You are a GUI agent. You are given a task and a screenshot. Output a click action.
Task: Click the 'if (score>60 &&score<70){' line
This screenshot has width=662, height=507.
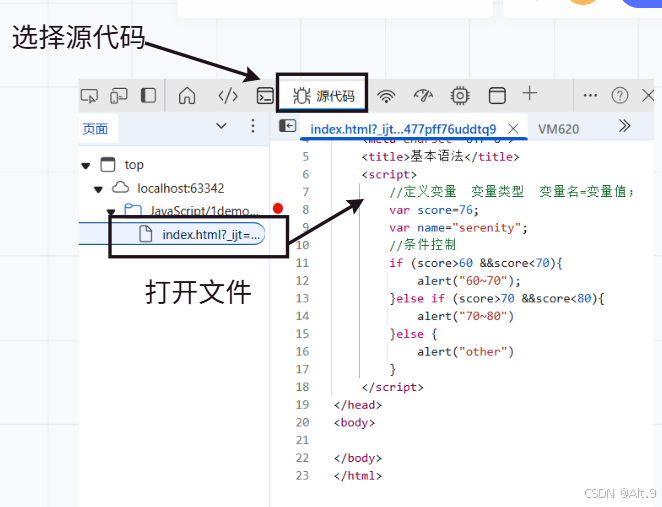click(x=476, y=263)
